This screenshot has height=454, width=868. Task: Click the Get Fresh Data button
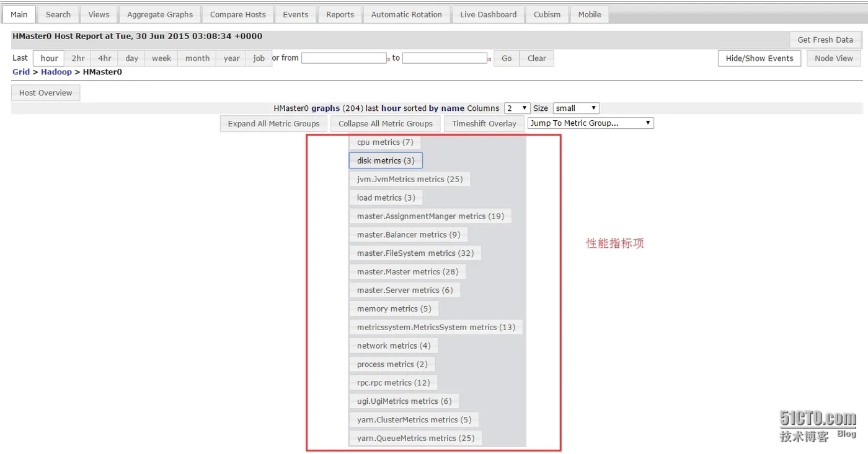(825, 40)
